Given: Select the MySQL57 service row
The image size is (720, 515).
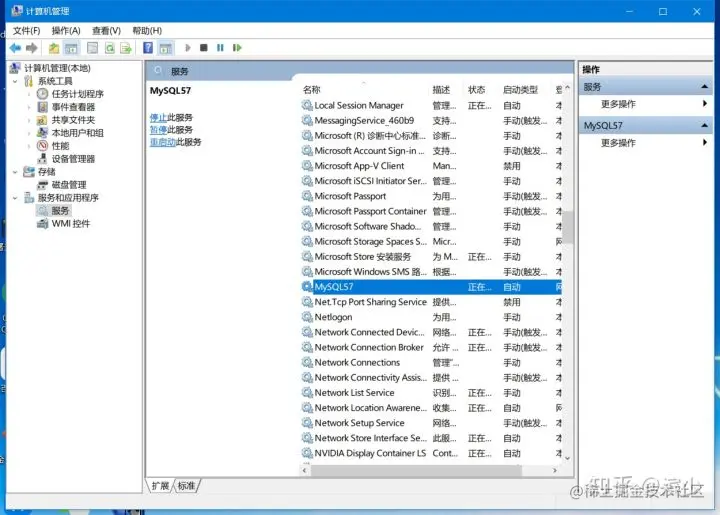Looking at the screenshot, I should pos(431,287).
